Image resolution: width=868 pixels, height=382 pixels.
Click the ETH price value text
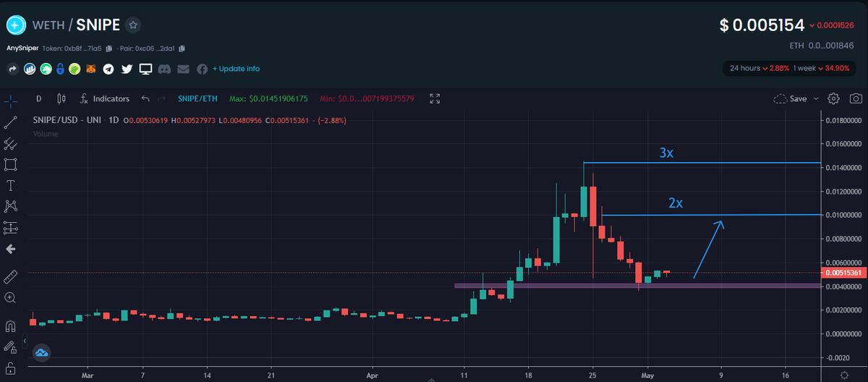click(822, 46)
